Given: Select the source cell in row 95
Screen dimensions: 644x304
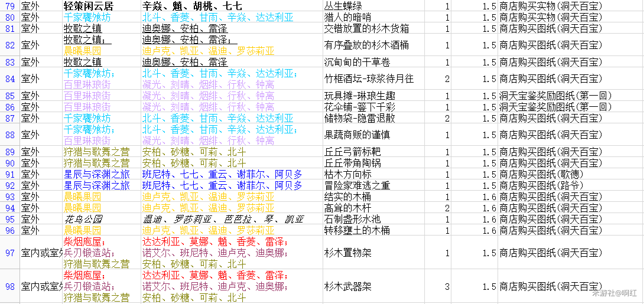Looking at the screenshot, I should point(571,219).
